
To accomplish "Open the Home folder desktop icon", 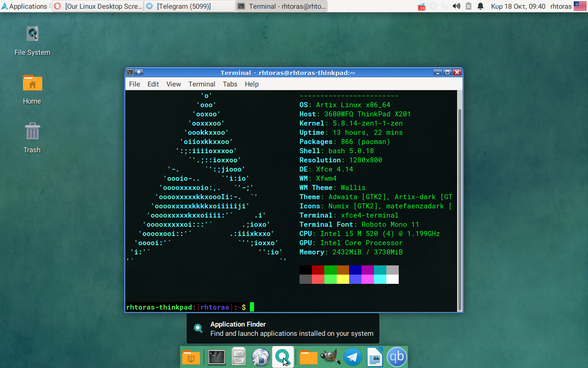I will point(32,89).
